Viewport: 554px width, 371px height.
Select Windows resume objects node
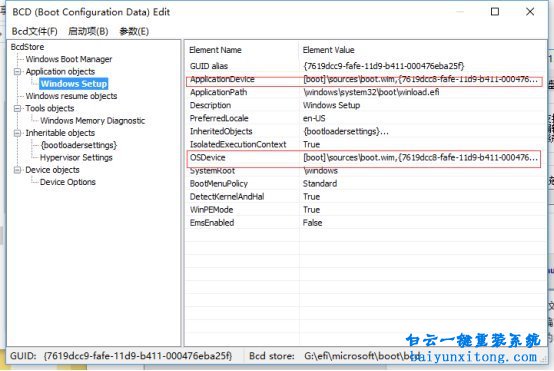[x=71, y=96]
